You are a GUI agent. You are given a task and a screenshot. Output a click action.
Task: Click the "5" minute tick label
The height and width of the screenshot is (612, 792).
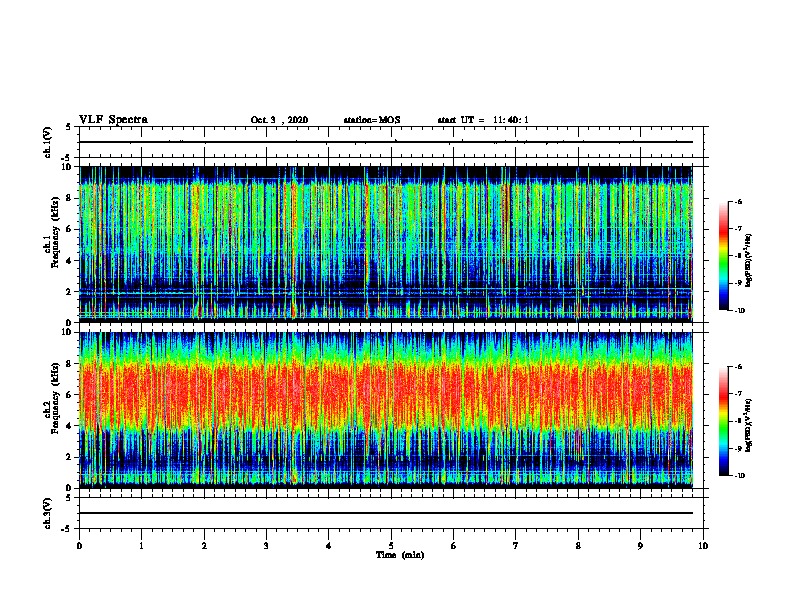tap(391, 546)
